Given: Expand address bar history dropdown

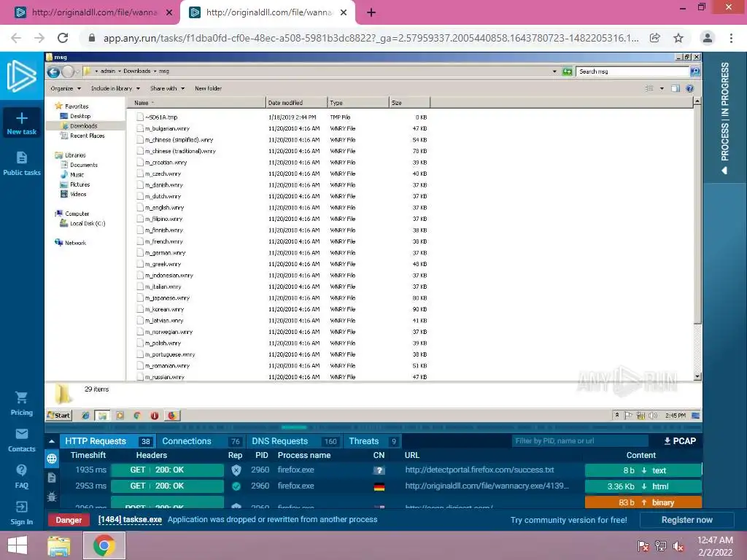Looking at the screenshot, I should [x=554, y=71].
